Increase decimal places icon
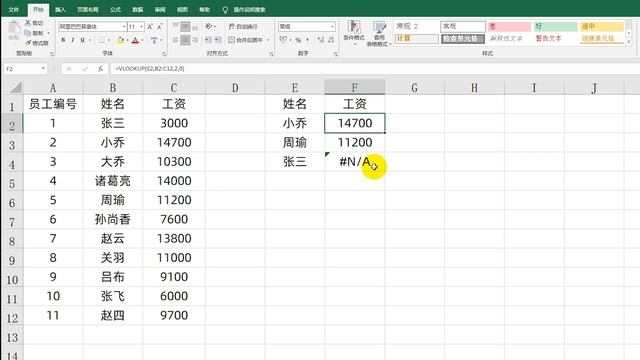Viewport: 640px width, 360px height. 321,40
